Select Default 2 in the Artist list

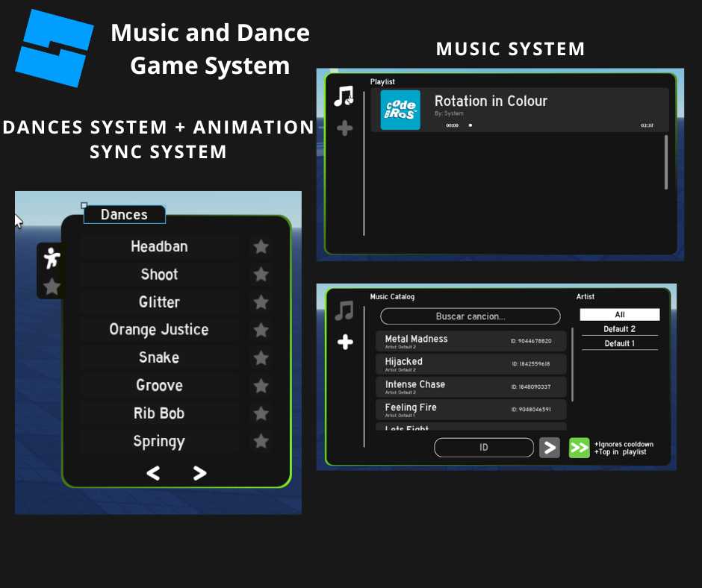(x=619, y=329)
